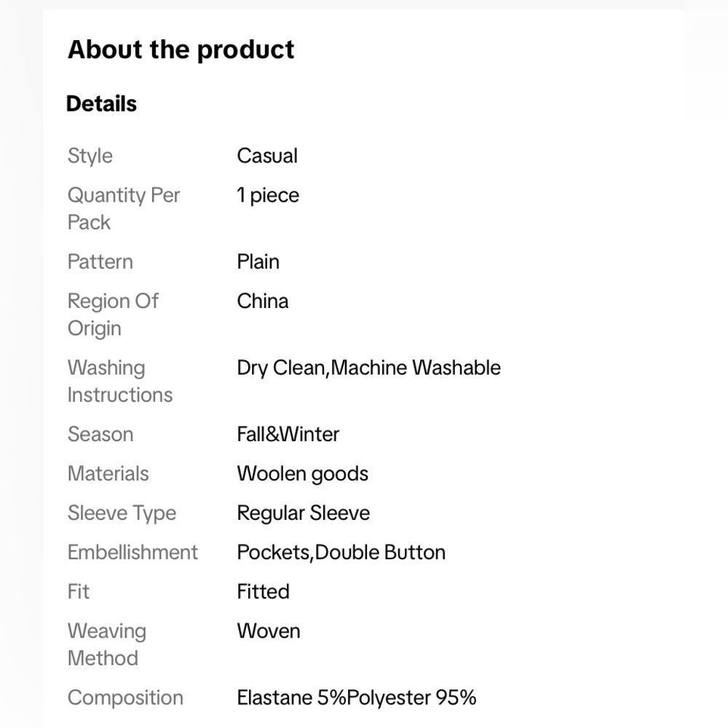Click the "Region Of Origin" label
Viewport: 728px width, 728px height.
coord(113,314)
